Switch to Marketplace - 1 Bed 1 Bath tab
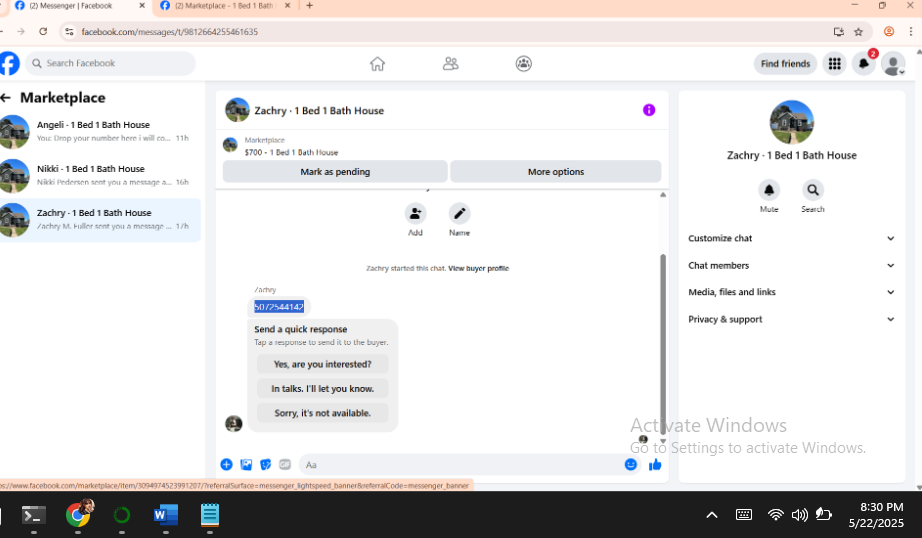This screenshot has width=922, height=538. pos(223,6)
